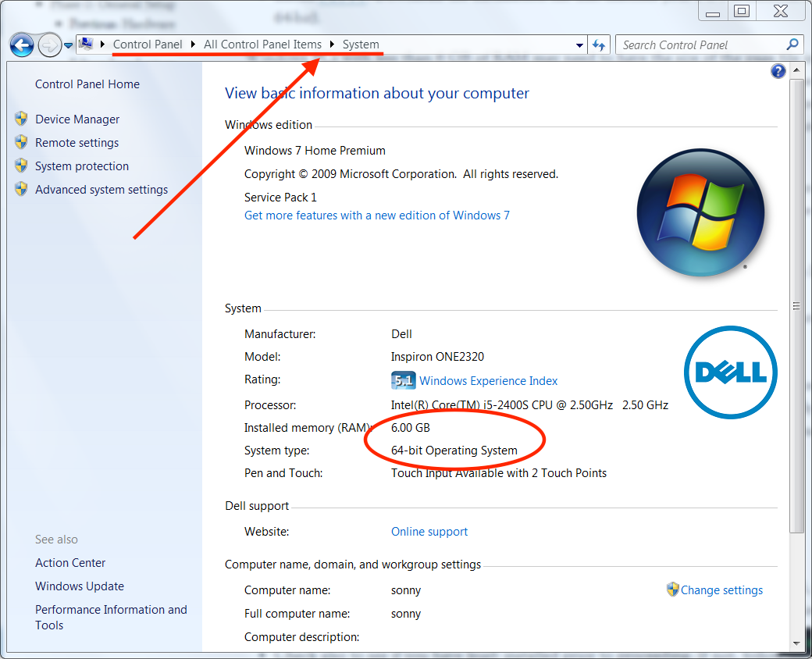Screen dimensions: 812x659
Task: Select the System breadcrumb
Action: (361, 45)
